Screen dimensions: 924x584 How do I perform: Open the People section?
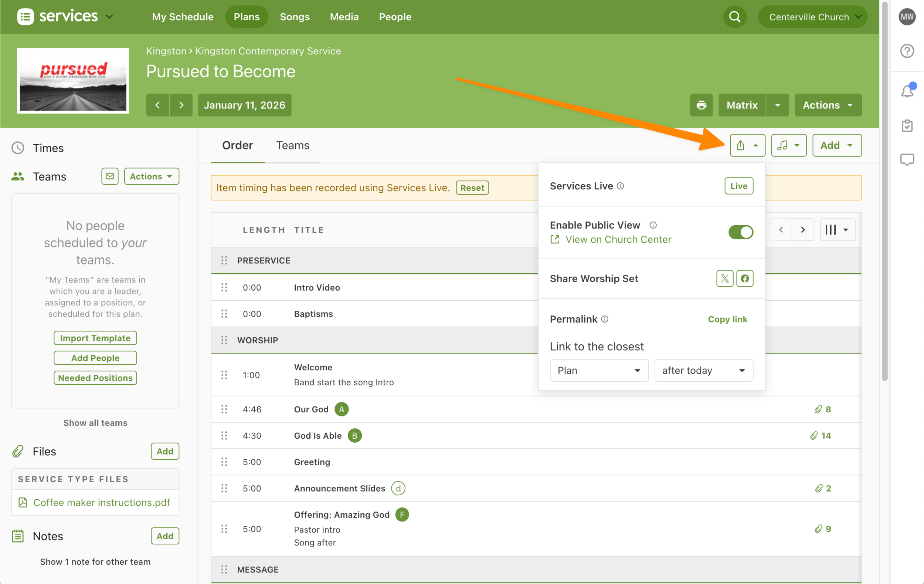395,17
